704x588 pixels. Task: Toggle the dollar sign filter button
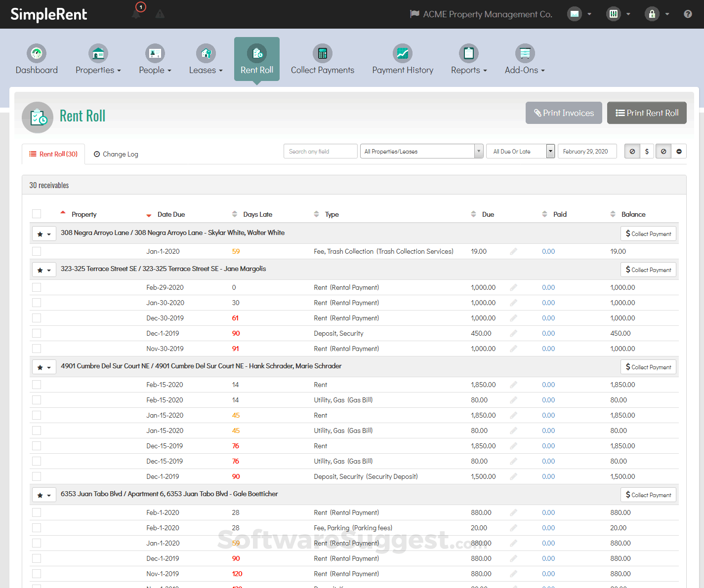point(647,151)
